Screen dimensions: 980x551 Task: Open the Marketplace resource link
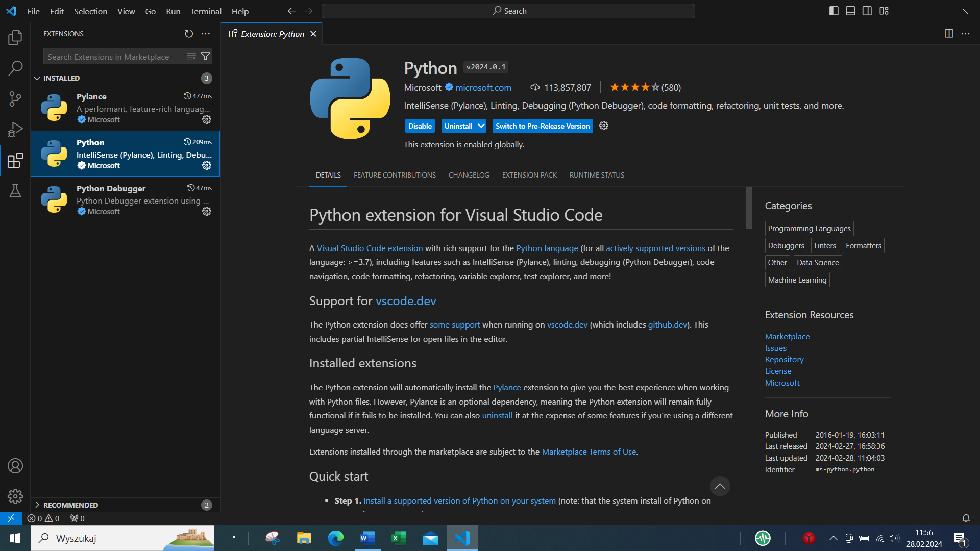(787, 337)
